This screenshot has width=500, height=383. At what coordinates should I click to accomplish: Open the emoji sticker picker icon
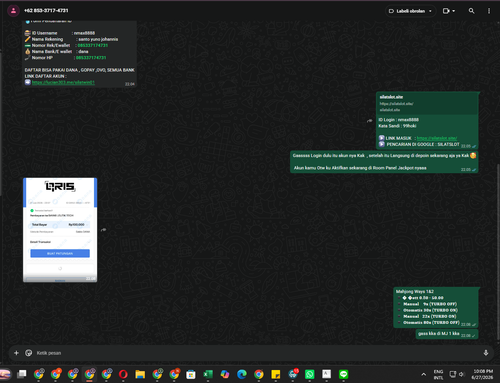pos(29,353)
